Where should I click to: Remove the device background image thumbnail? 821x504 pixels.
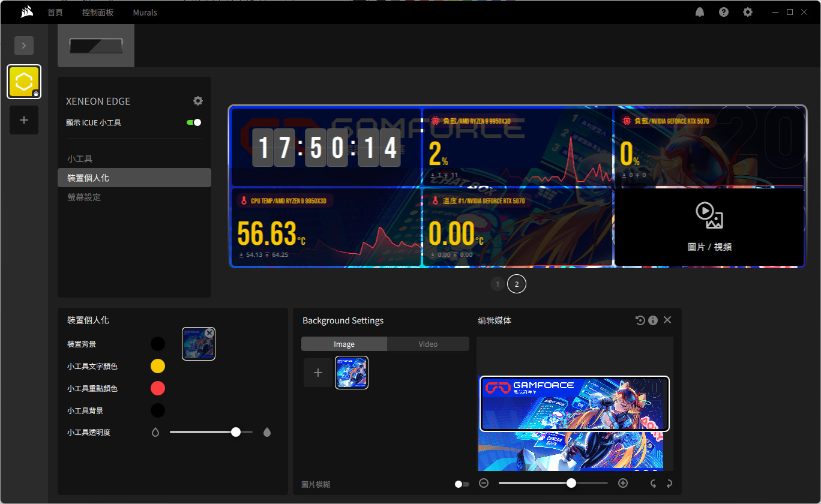click(209, 333)
